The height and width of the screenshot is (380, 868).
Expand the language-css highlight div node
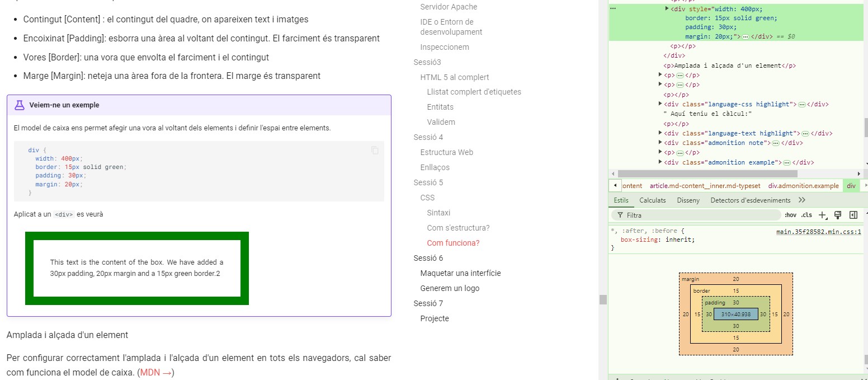click(661, 104)
